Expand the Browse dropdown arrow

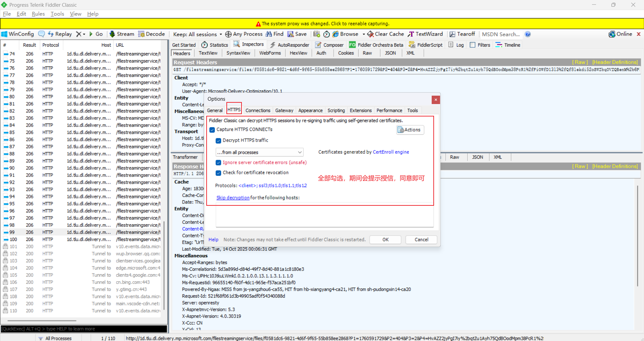tap(364, 34)
